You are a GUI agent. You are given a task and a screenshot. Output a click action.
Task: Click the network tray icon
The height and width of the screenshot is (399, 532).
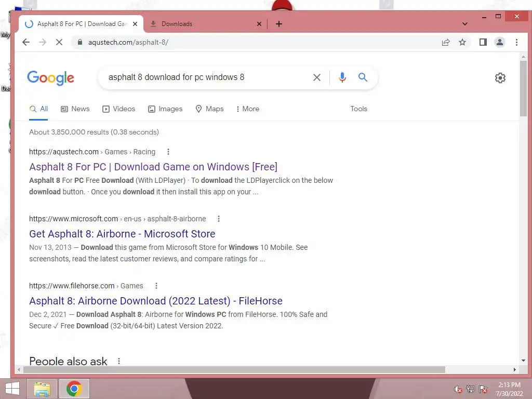pos(470,389)
